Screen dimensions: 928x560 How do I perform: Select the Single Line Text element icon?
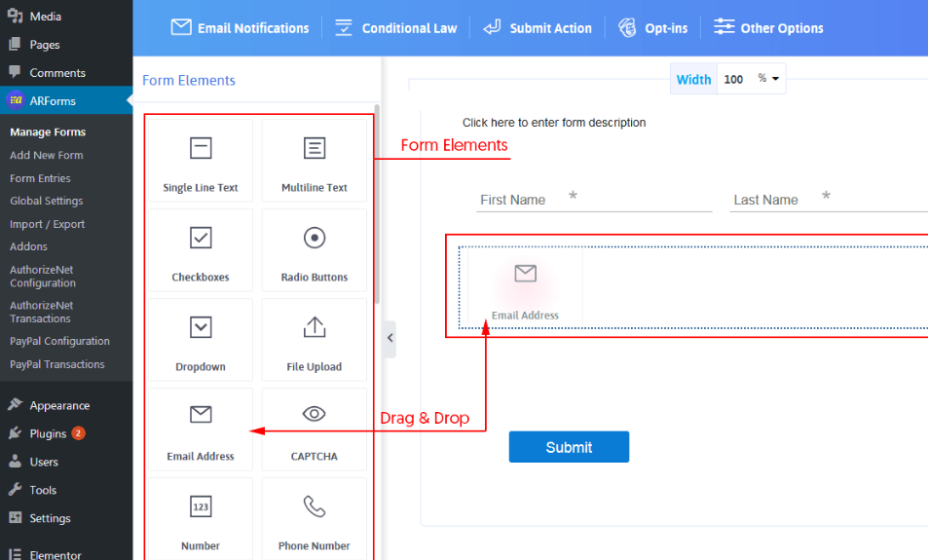coord(201,148)
